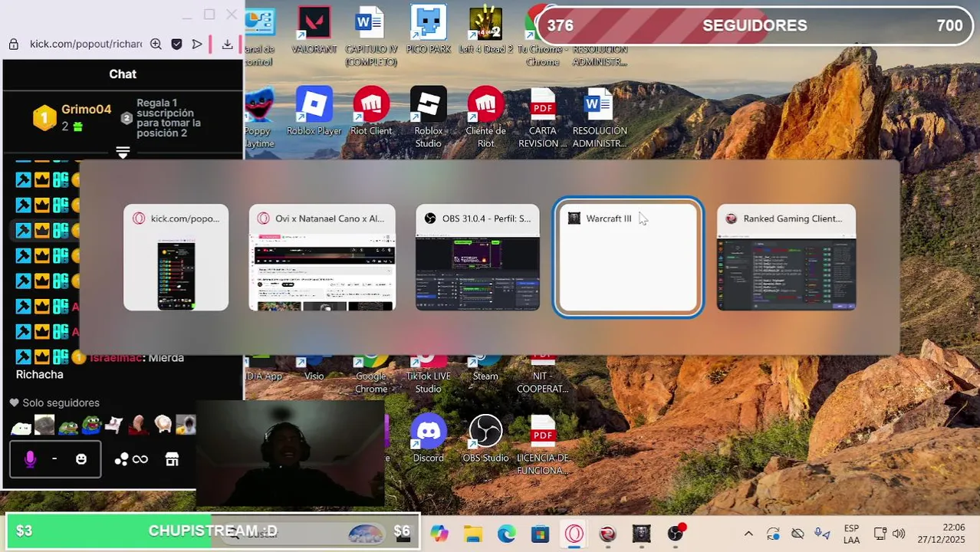Open browser downloads icon
This screenshot has height=552, width=980.
(227, 44)
